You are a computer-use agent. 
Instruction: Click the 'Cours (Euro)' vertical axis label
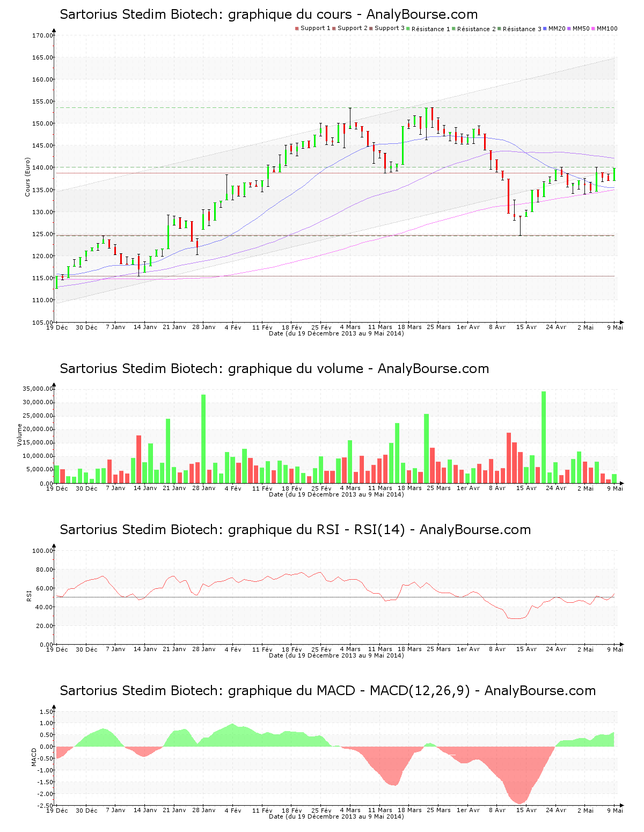28,177
